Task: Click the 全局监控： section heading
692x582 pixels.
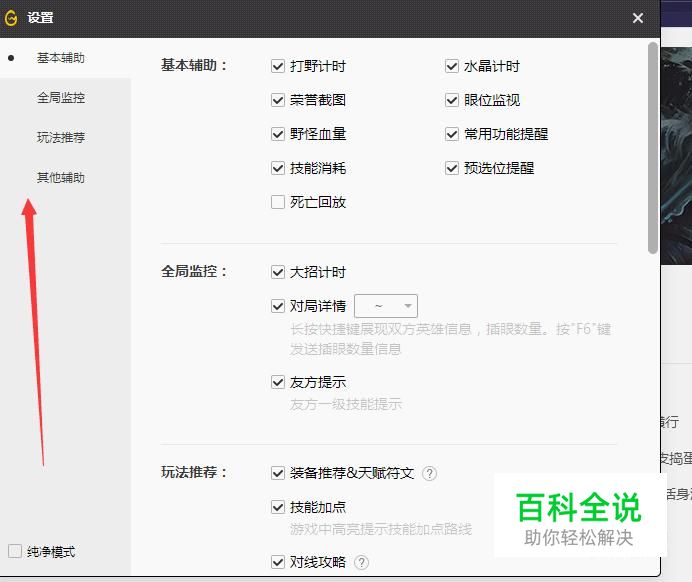Action: point(194,271)
